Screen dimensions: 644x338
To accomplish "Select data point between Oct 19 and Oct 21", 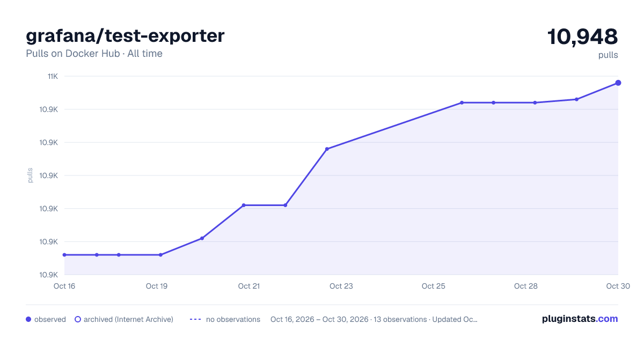I will [x=202, y=238].
